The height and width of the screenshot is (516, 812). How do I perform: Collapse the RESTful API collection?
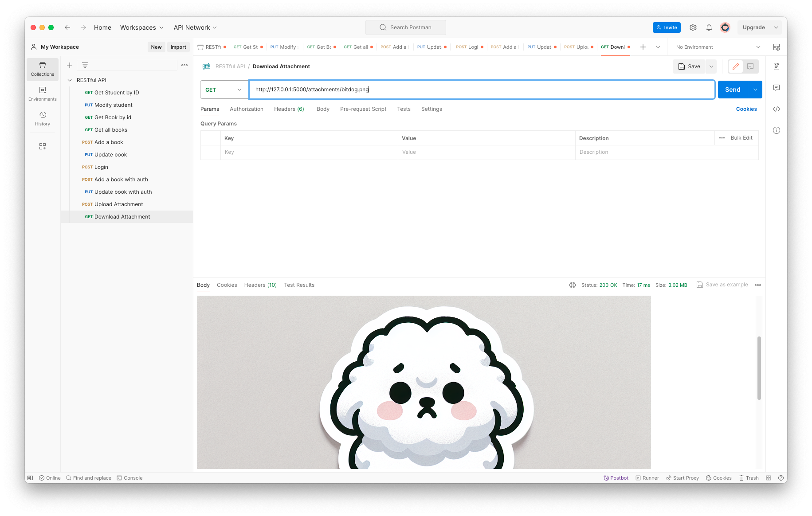tap(70, 80)
